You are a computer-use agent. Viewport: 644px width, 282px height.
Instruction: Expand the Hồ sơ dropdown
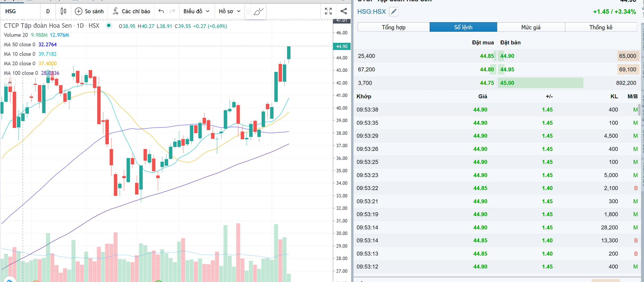(x=229, y=11)
